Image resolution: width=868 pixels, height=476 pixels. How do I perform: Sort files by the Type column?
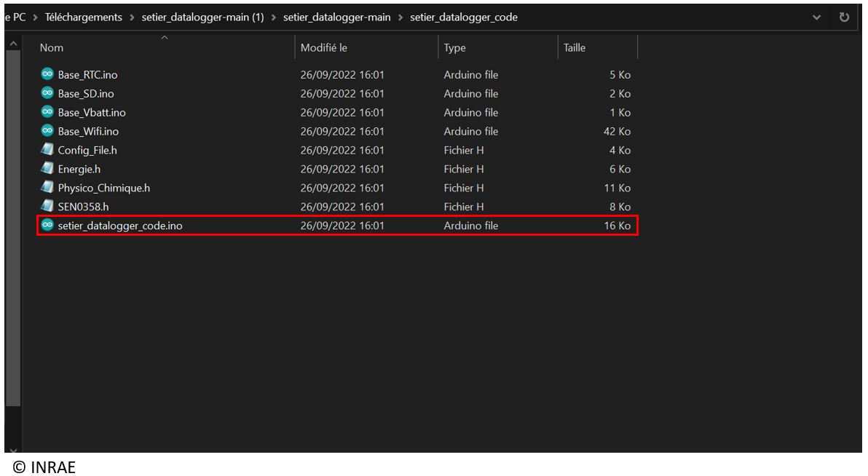pyautogui.click(x=454, y=48)
